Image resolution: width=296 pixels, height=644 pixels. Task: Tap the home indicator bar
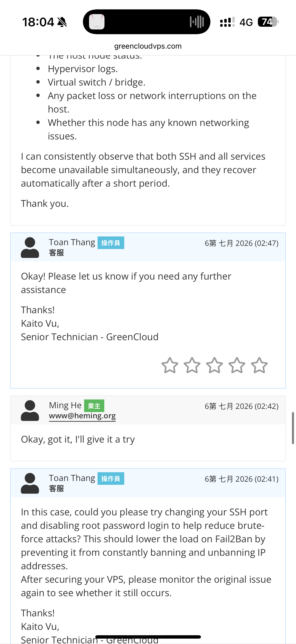148,637
